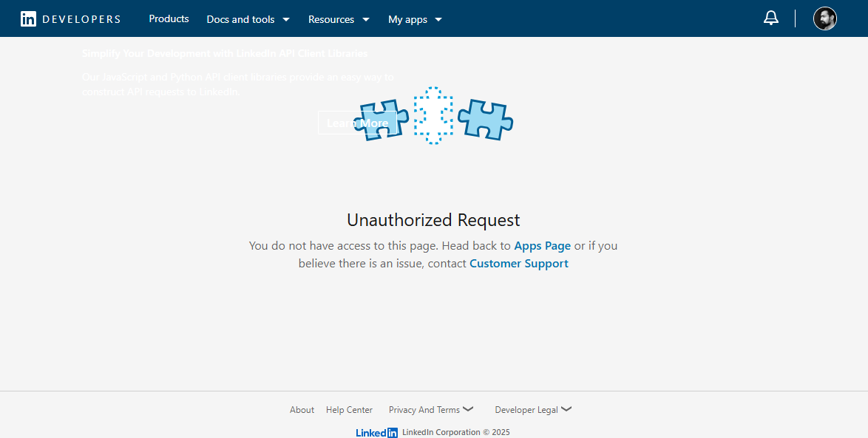Click the dotted outline puzzle piece
This screenshot has height=438, width=868.
433,115
